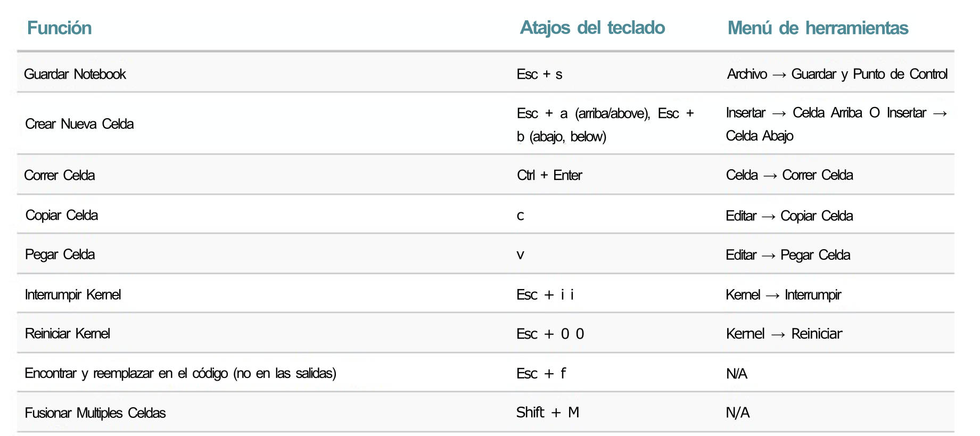Screen dimensions: 980x436
Task: Select the "Esc + 0 0" shortcut cell
Action: 550,334
